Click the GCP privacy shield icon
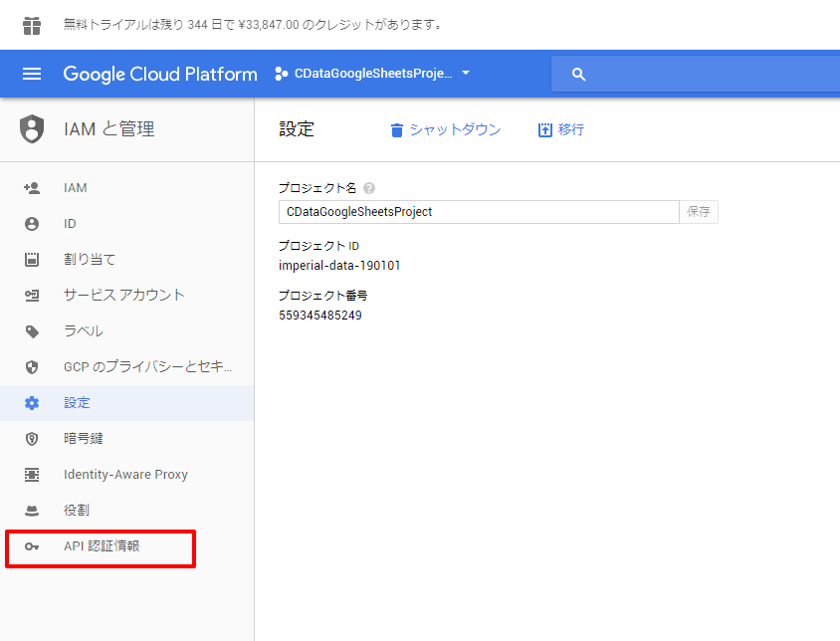The width and height of the screenshot is (840, 641). click(x=32, y=367)
